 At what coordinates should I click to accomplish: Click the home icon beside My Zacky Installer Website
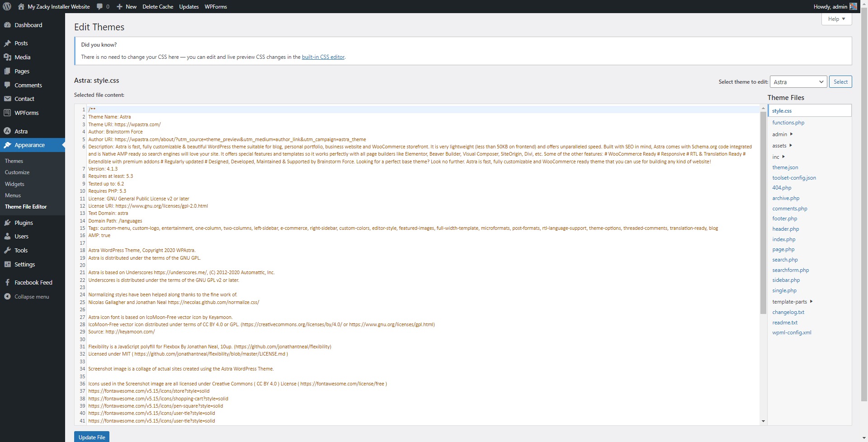tap(21, 6)
